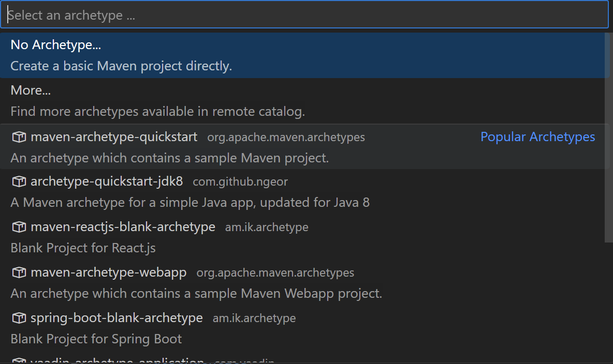Click 'am.ik.archetype' next to spring-boot-blank-archetype
The height and width of the screenshot is (364, 613).
[x=254, y=318]
